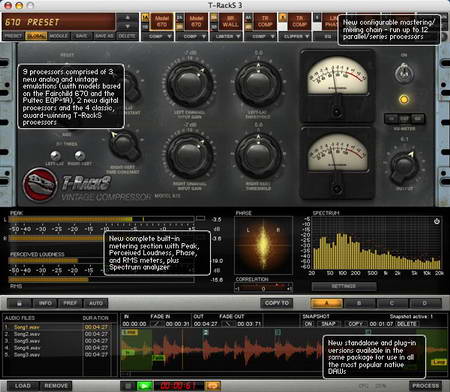The image size is (450, 392).
Task: Switch to the GLOBAL preset mode
Action: coord(36,36)
